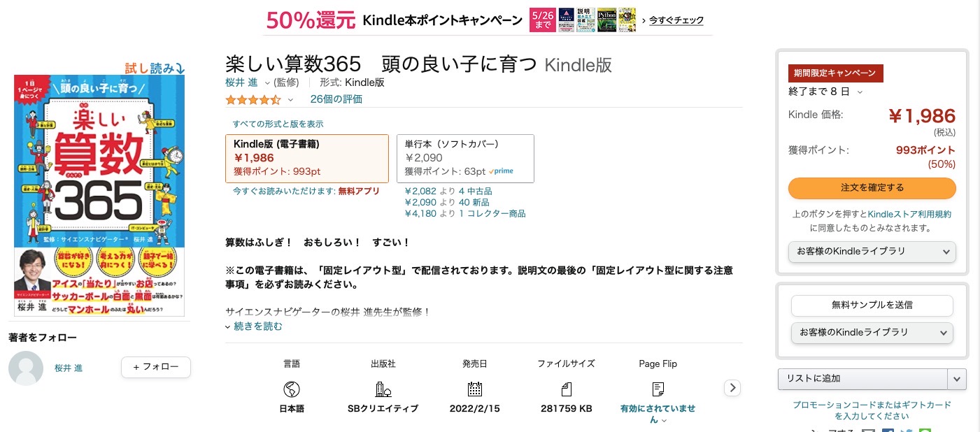Screen dimensions: 980x432
Task: Click the globe language icon
Action: click(x=292, y=389)
